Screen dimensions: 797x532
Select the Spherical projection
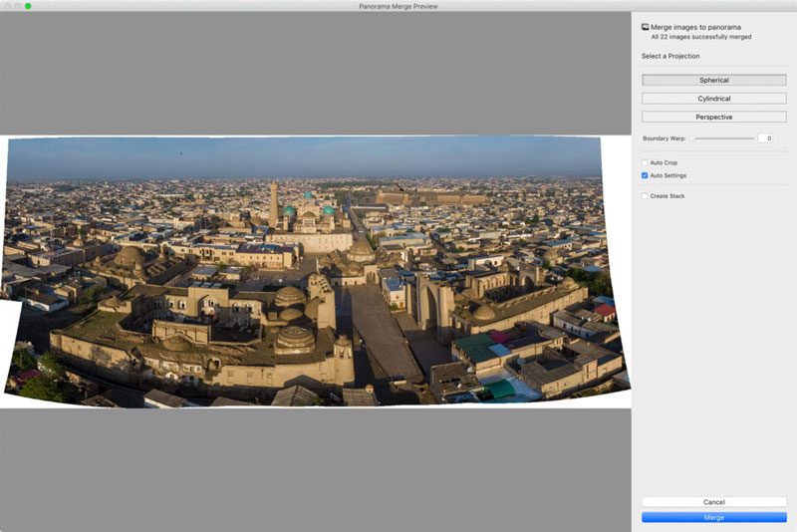pos(713,80)
